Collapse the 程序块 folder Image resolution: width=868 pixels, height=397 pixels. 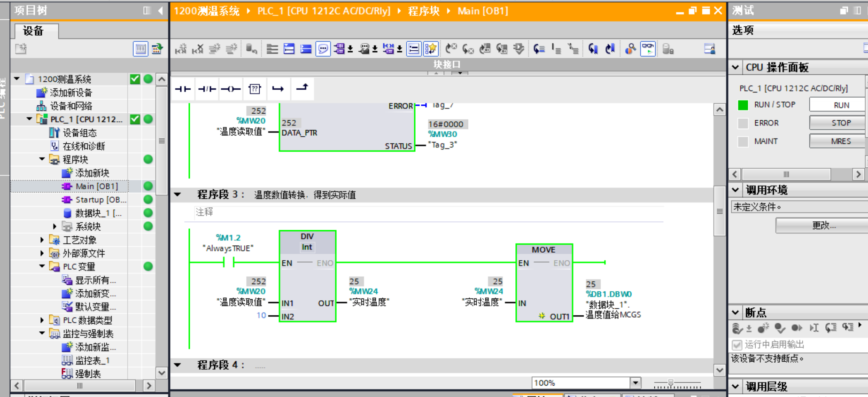42,159
